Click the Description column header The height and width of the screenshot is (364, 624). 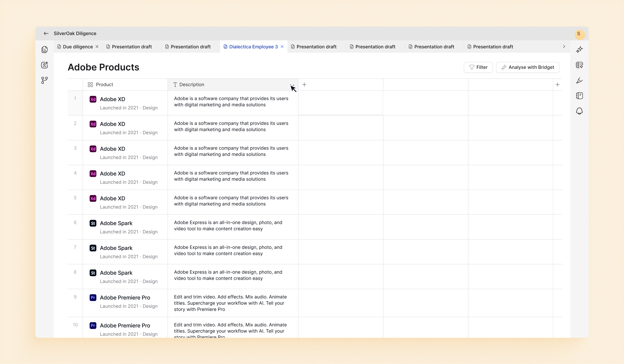[233, 84]
